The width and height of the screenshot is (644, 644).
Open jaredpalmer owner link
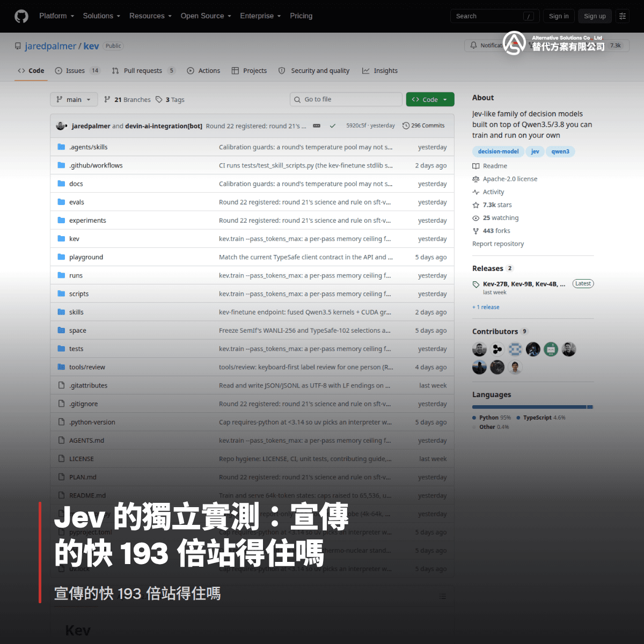tap(50, 46)
